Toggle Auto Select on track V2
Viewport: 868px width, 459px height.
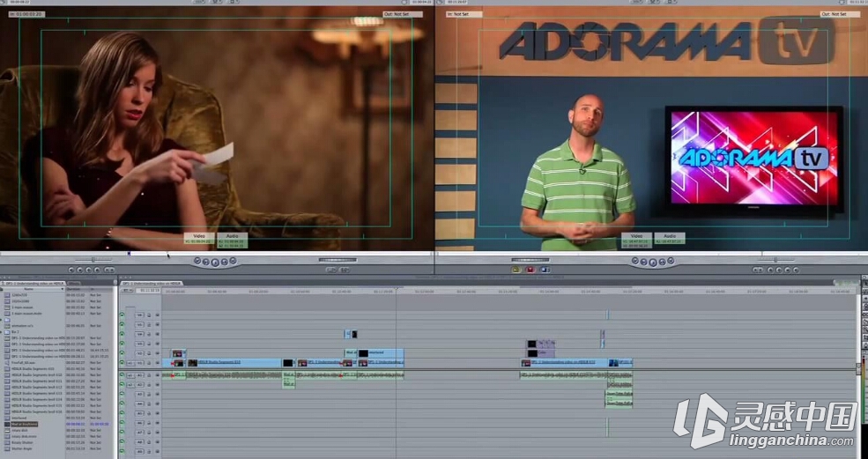(x=157, y=353)
